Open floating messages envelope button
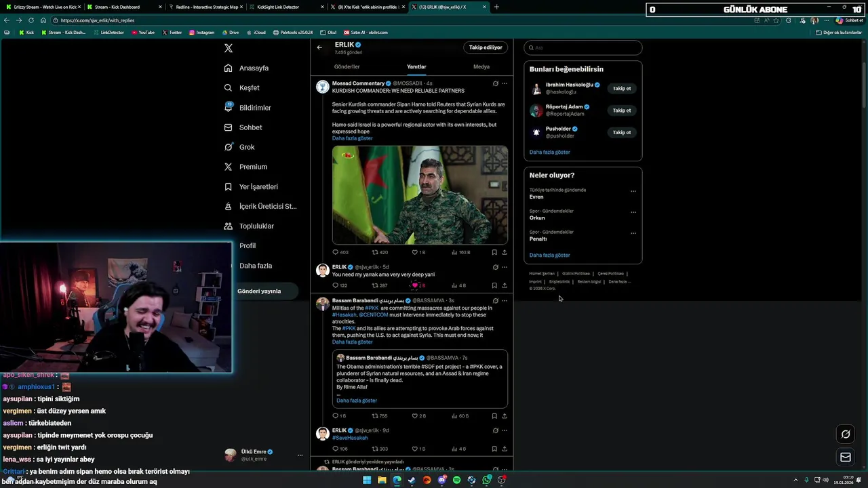This screenshot has width=868, height=488. pyautogui.click(x=846, y=457)
